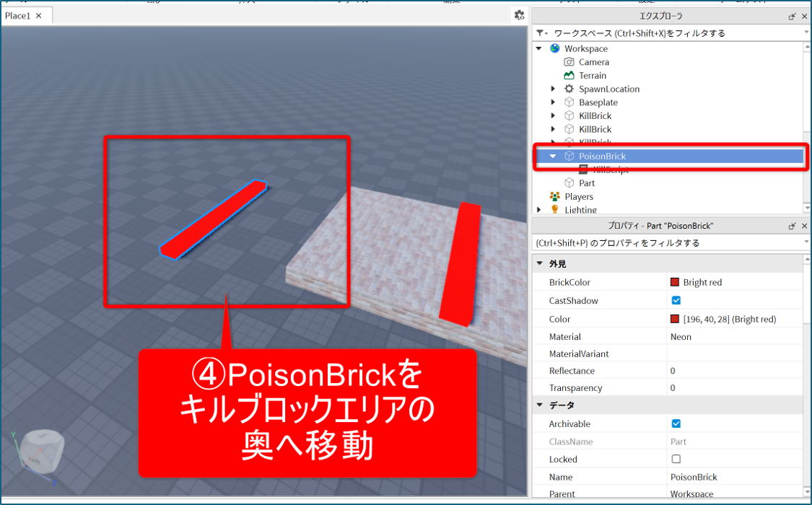812x505 pixels.
Task: Click the BrickColor Bright red swatch
Action: click(675, 283)
